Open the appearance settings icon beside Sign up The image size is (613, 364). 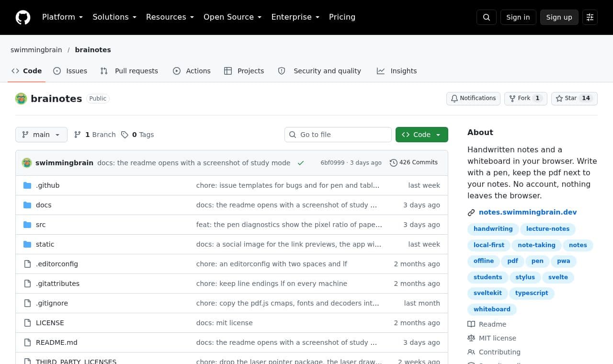(590, 17)
